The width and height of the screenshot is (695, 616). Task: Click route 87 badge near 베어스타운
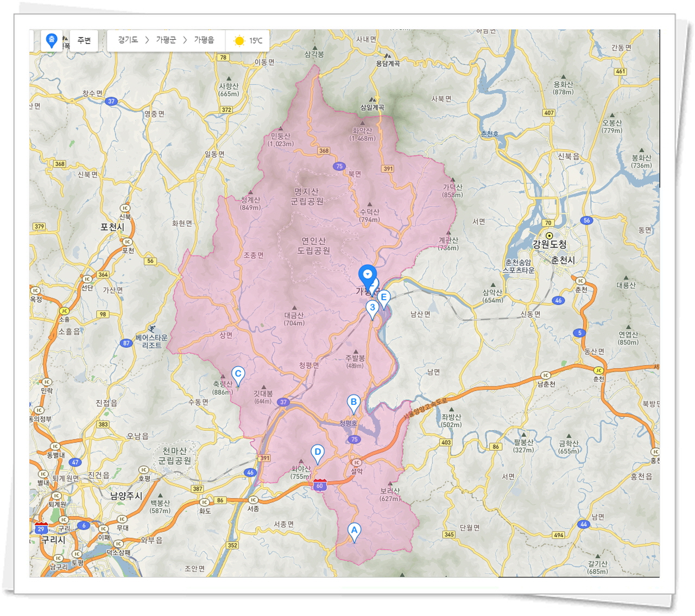(127, 343)
